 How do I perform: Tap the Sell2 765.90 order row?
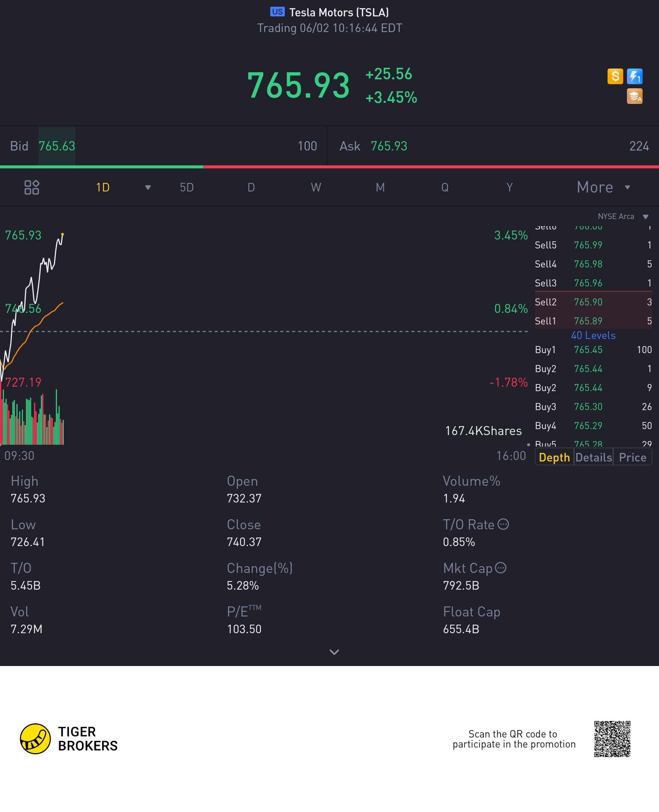coord(593,302)
